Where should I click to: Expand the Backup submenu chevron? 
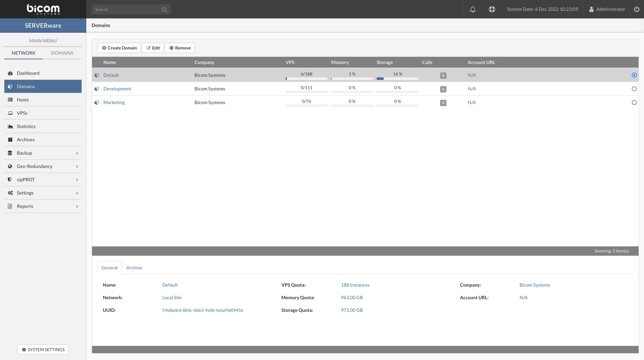[x=77, y=153]
